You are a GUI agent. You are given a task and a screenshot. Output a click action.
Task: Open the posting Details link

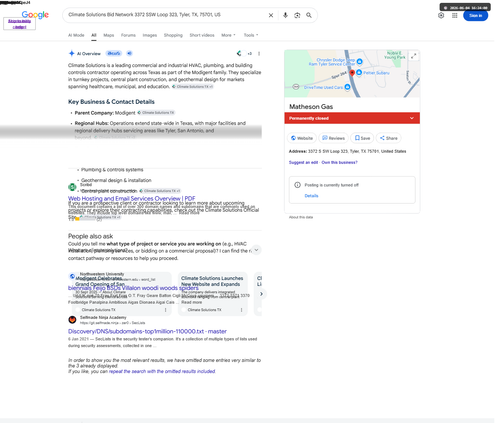311,196
